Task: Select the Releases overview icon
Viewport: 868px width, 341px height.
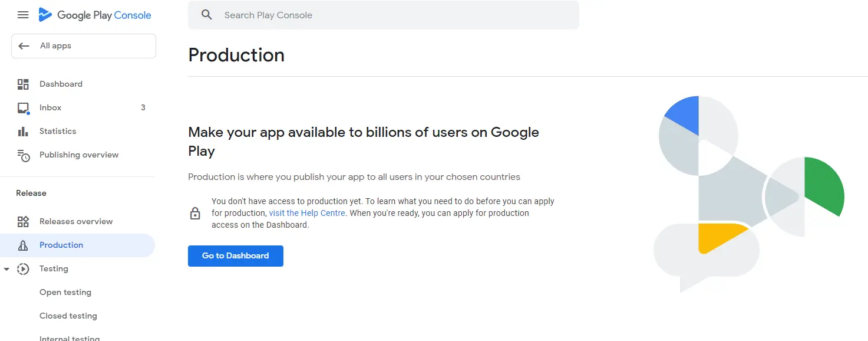Action: coord(23,221)
